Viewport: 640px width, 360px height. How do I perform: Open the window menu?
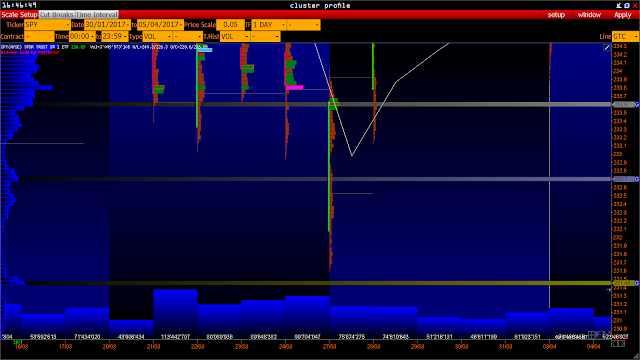[589, 15]
